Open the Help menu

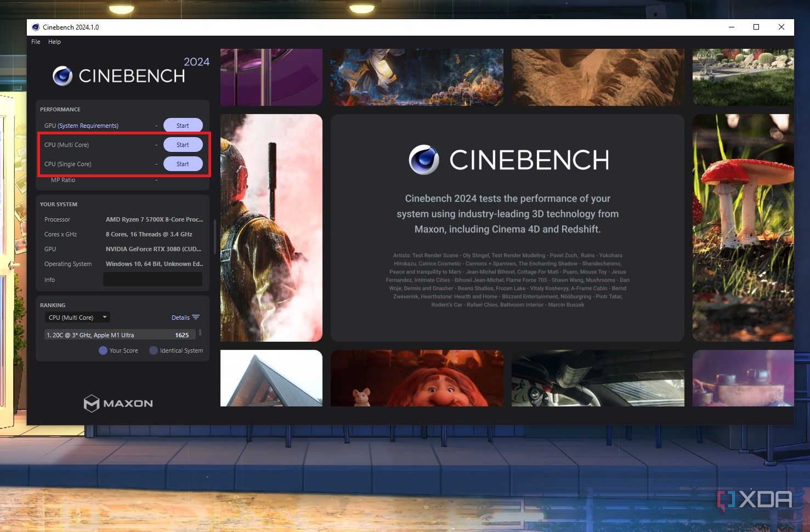click(54, 42)
